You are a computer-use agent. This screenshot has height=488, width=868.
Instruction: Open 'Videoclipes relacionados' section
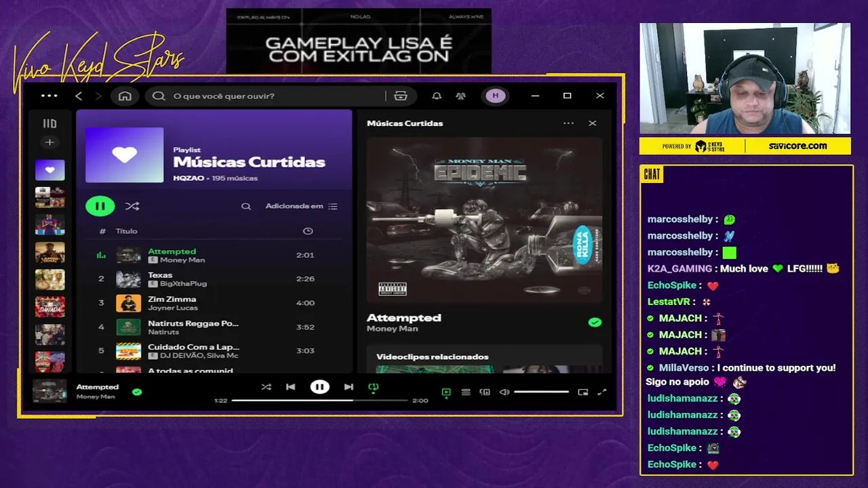point(432,357)
